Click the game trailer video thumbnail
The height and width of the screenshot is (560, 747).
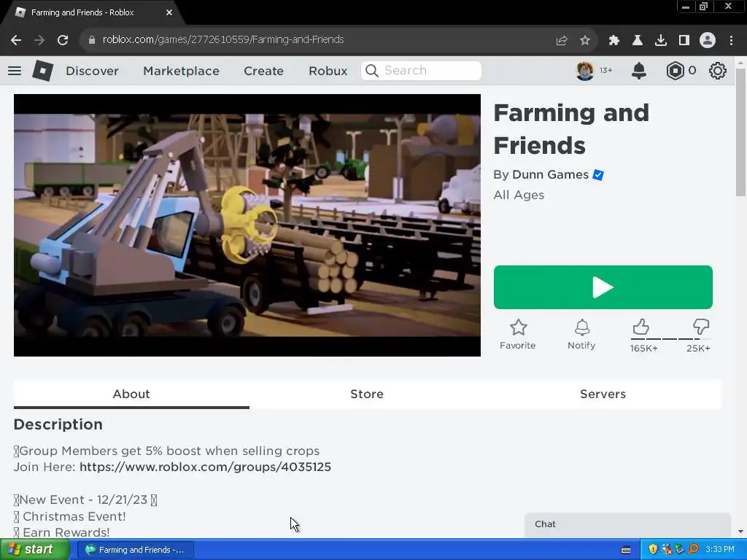[247, 225]
